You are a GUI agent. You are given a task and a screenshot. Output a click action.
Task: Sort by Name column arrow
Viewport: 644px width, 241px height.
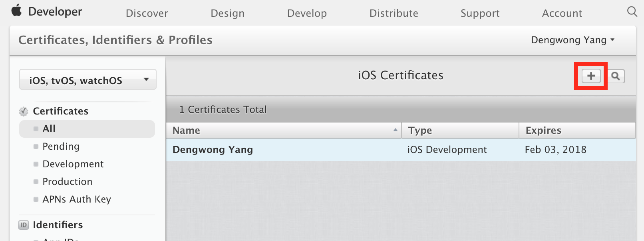pyautogui.click(x=395, y=130)
